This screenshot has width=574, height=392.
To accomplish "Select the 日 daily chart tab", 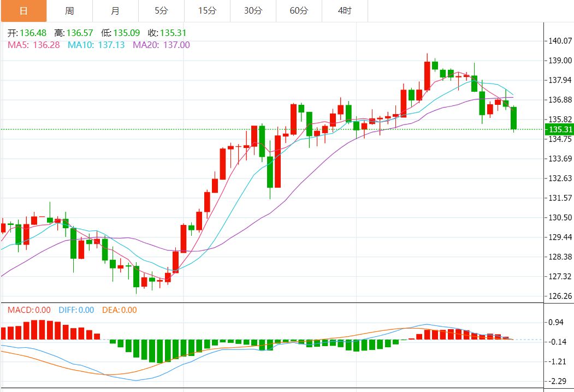I will click(x=24, y=11).
